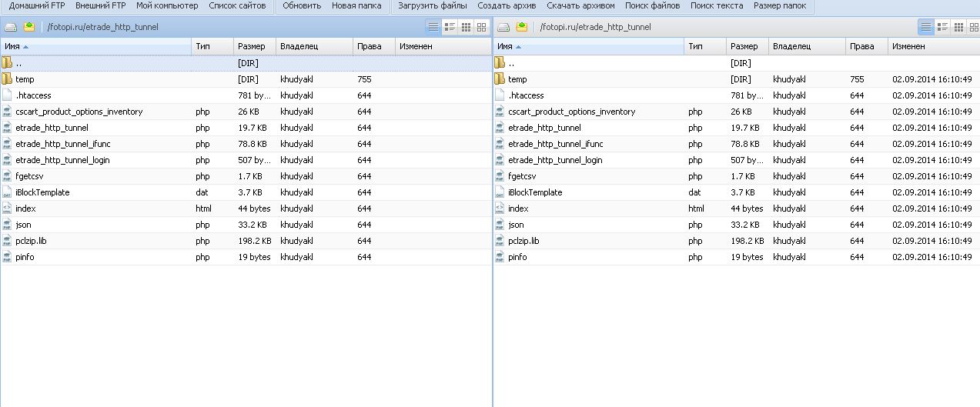This screenshot has height=407, width=980.
Task: Select the parent '..' folder icon in right pane
Action: (500, 62)
